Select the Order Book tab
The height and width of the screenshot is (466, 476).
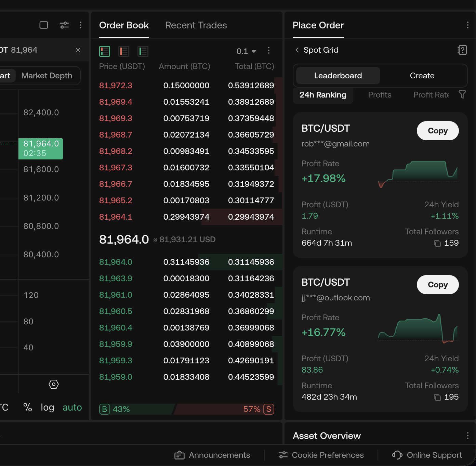click(x=124, y=25)
